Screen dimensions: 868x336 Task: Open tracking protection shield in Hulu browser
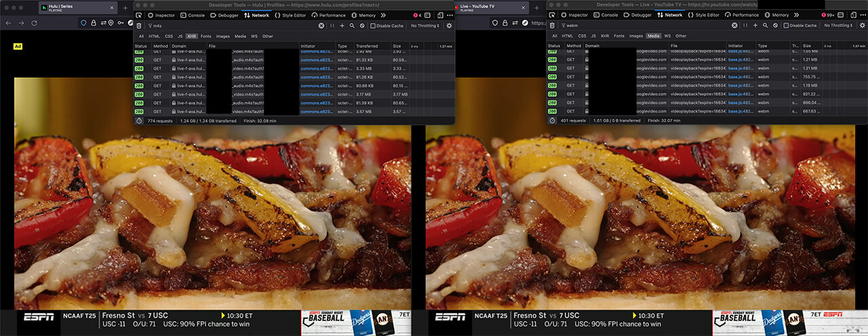pyautogui.click(x=84, y=23)
